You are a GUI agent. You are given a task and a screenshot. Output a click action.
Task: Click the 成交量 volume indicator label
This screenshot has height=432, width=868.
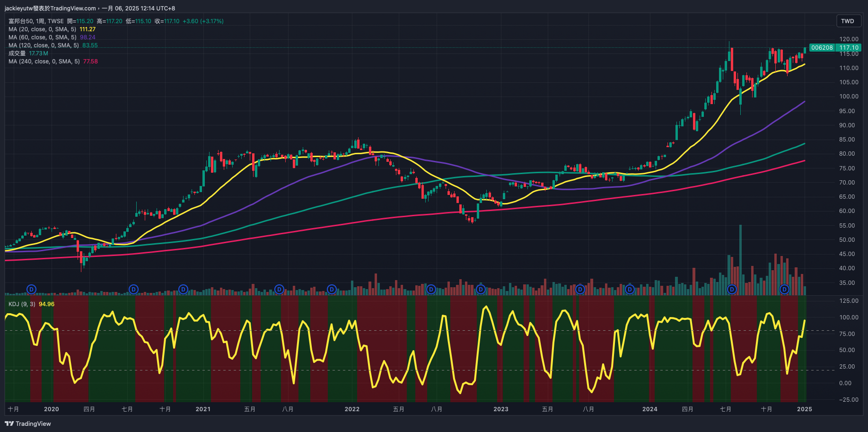point(17,53)
